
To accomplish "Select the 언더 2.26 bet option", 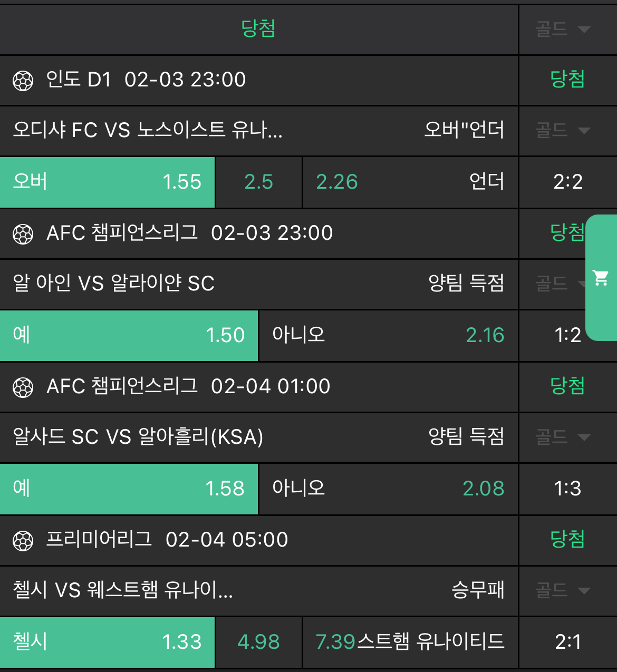I will click(x=410, y=182).
